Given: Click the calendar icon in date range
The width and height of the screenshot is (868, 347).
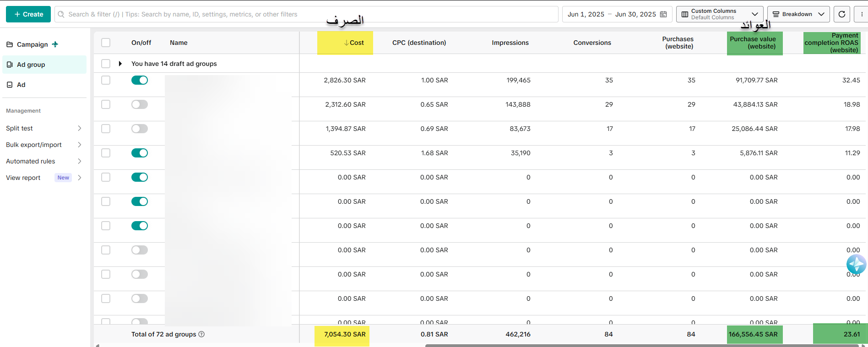Looking at the screenshot, I should [663, 14].
